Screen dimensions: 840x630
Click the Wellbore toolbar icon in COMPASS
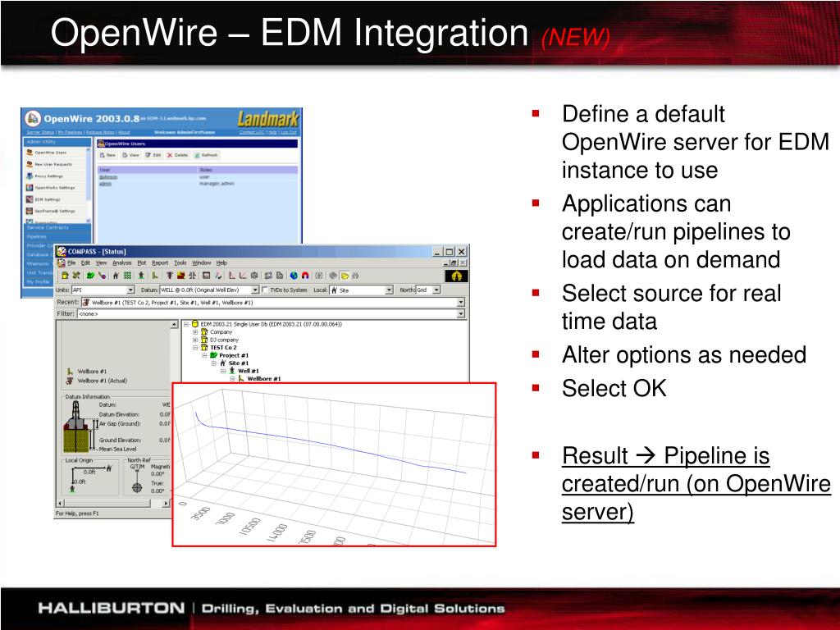coord(155,276)
